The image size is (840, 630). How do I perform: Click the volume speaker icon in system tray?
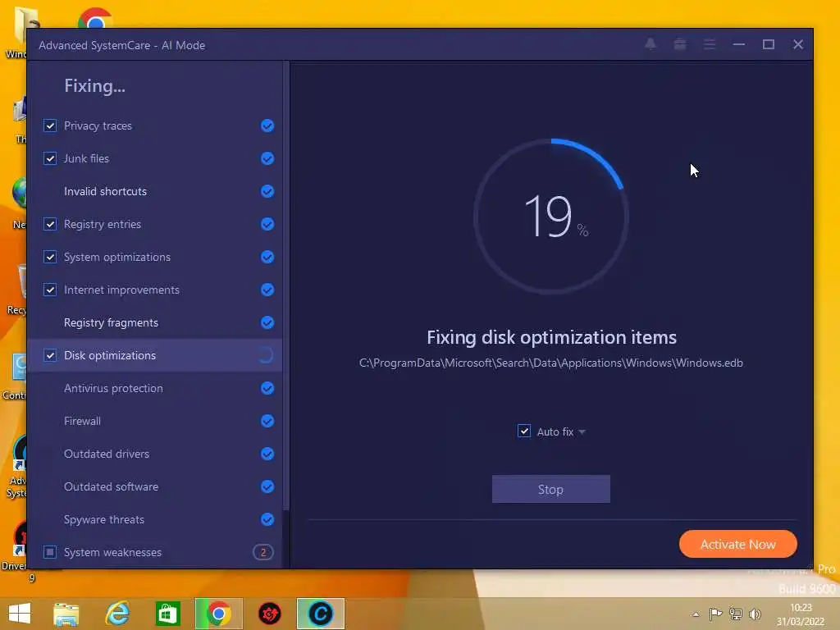[756, 614]
